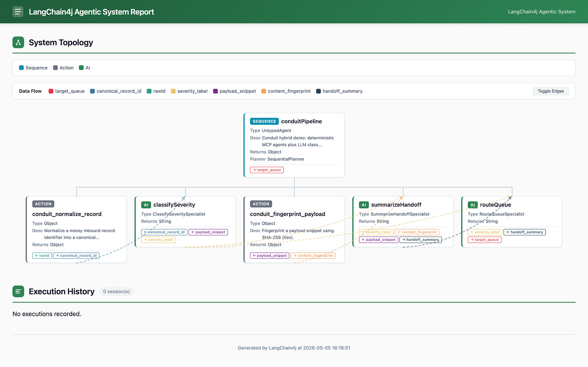This screenshot has width=588, height=367.
Task: Click the classifySeverity node title
Action: coord(174,205)
